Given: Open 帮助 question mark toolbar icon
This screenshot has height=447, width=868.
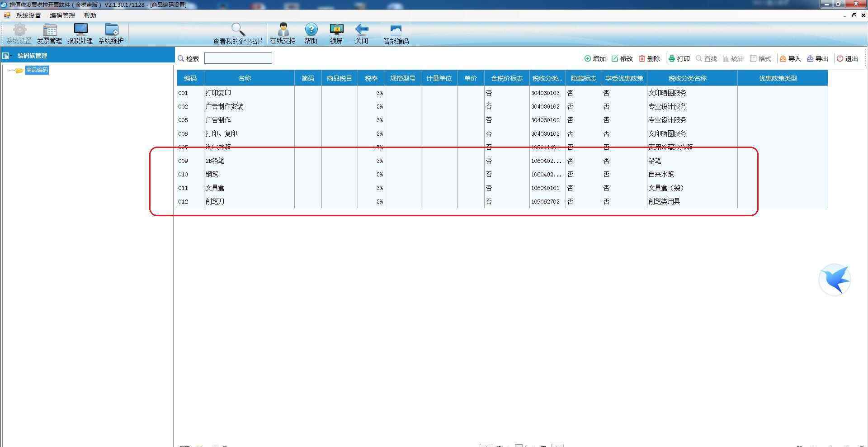Looking at the screenshot, I should click(311, 34).
